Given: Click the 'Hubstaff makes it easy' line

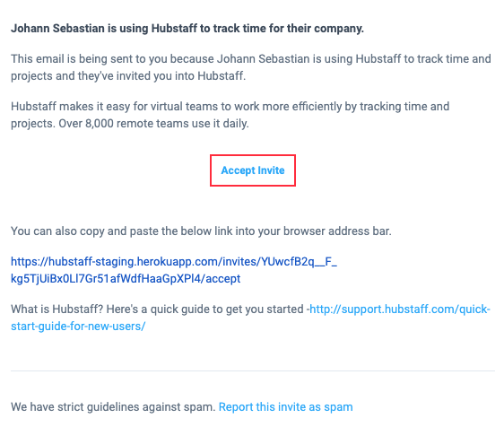Looking at the screenshot, I should [230, 107].
